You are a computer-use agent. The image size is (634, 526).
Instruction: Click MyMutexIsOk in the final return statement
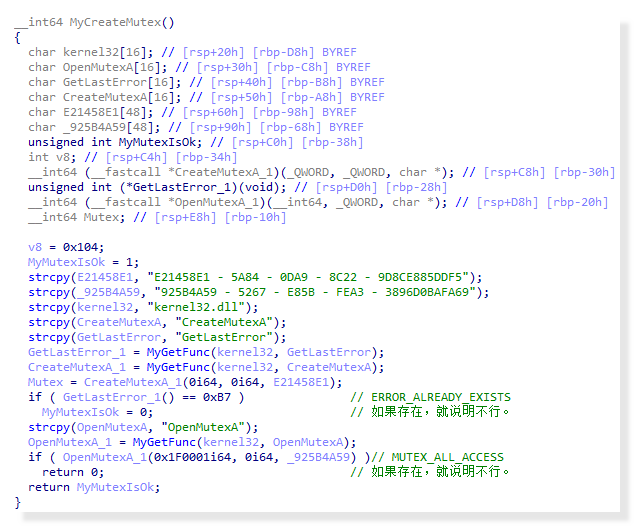[x=117, y=487]
